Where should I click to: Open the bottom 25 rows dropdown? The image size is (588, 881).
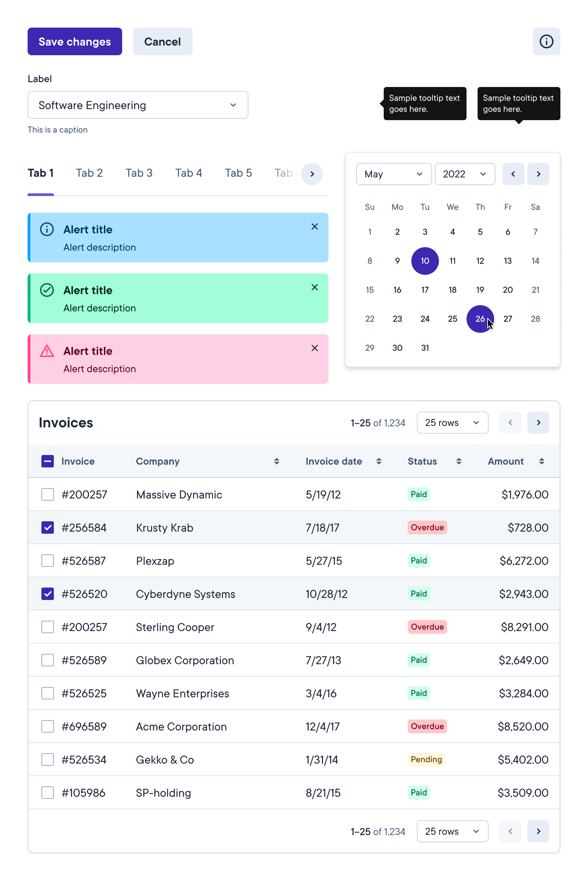(452, 831)
